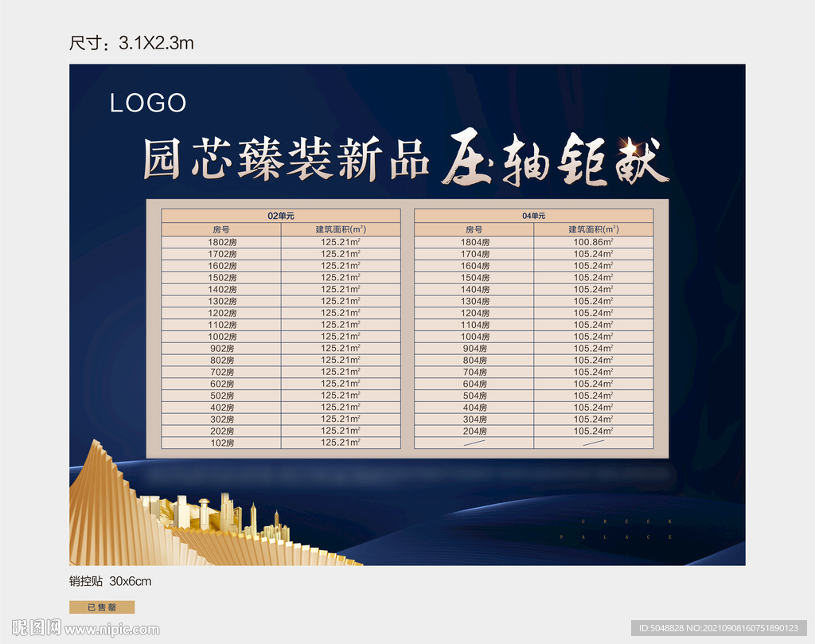
Task: Select room cell 1602房
Action: click(x=222, y=266)
